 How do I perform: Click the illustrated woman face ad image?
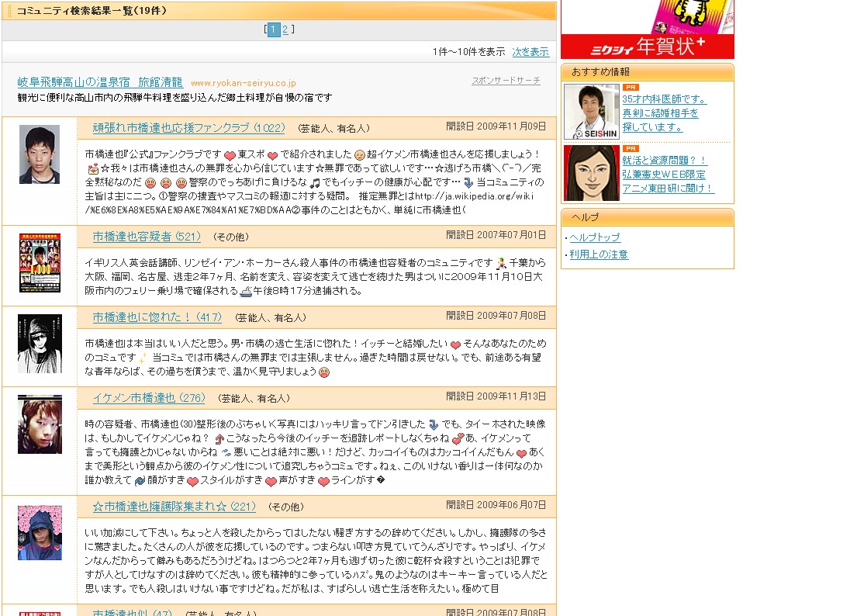(592, 173)
